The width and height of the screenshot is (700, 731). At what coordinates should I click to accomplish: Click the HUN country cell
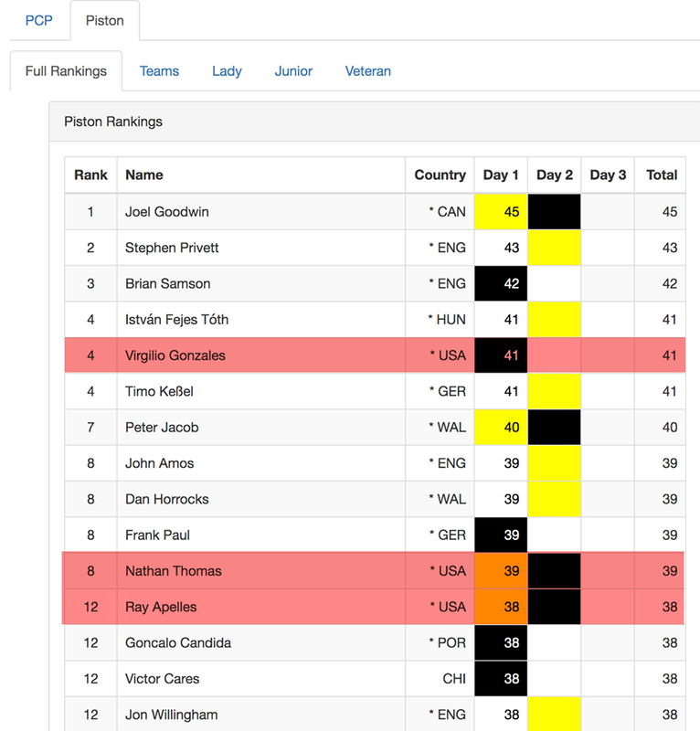[440, 319]
